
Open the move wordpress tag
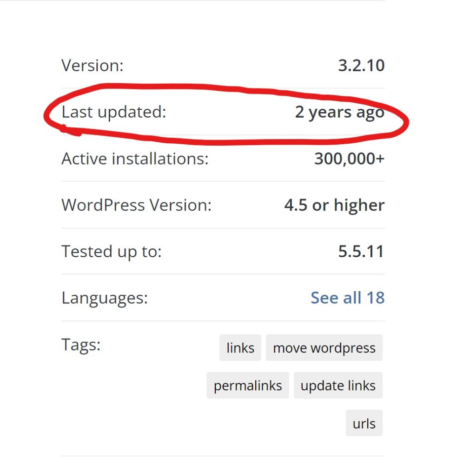click(324, 348)
